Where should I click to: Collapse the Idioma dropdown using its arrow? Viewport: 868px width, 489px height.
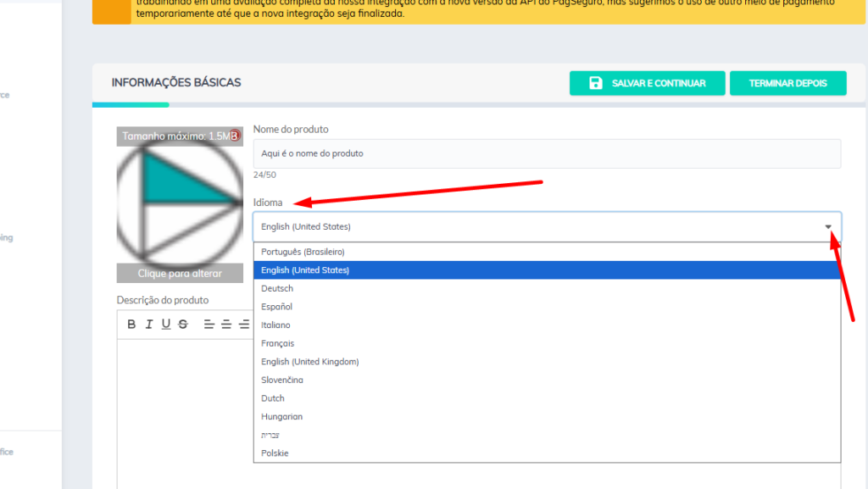(828, 226)
